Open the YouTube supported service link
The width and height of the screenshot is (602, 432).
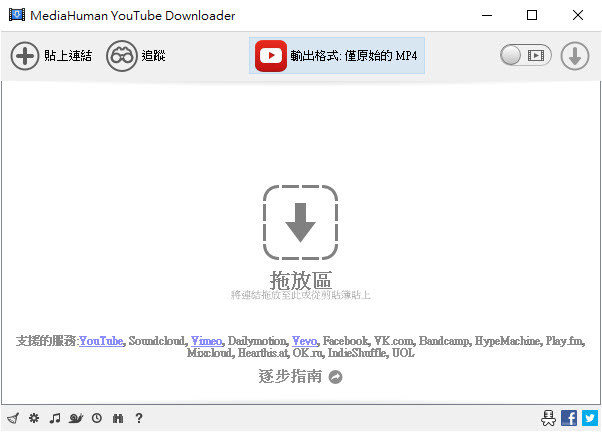coord(101,341)
